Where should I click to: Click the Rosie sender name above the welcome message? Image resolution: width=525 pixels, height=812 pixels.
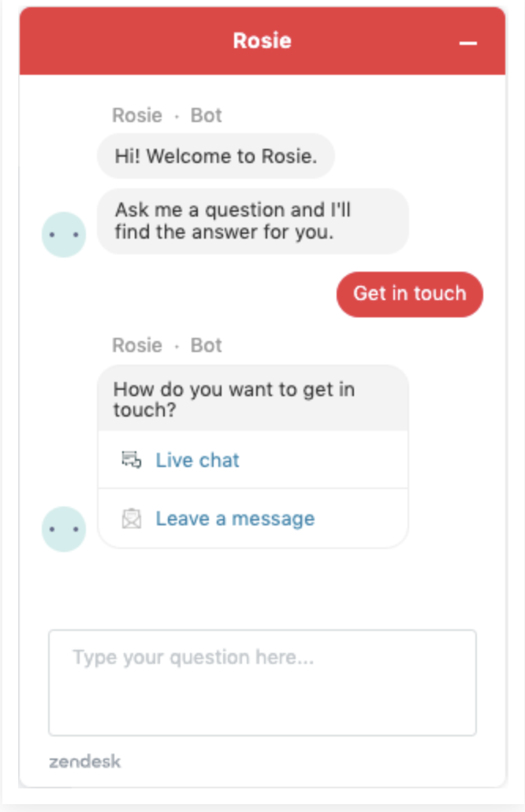click(137, 116)
